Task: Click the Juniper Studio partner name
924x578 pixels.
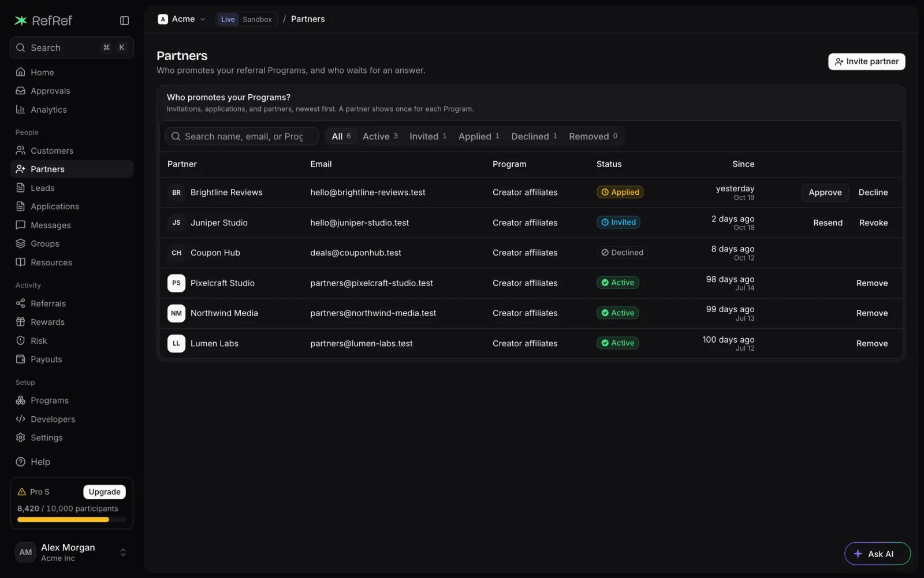Action: tap(219, 223)
